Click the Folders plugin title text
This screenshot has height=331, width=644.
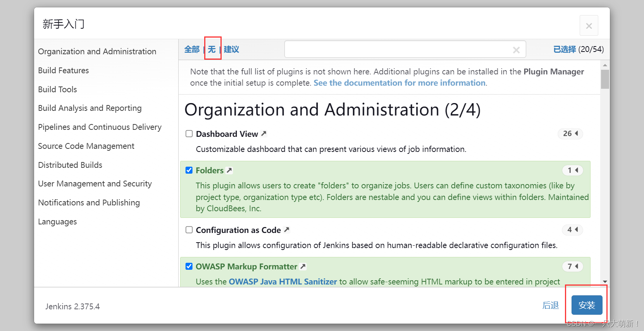pyautogui.click(x=210, y=171)
